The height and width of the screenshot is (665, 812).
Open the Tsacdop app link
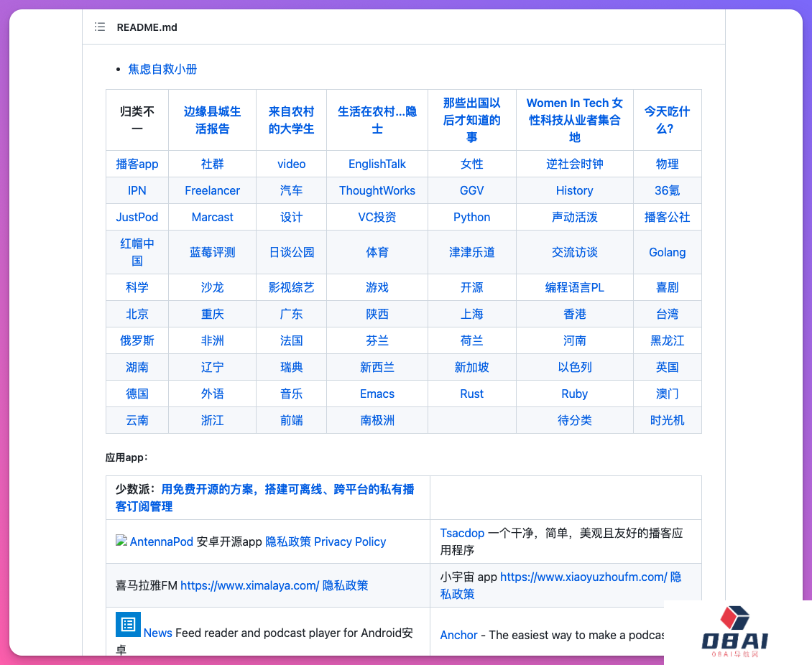click(462, 533)
